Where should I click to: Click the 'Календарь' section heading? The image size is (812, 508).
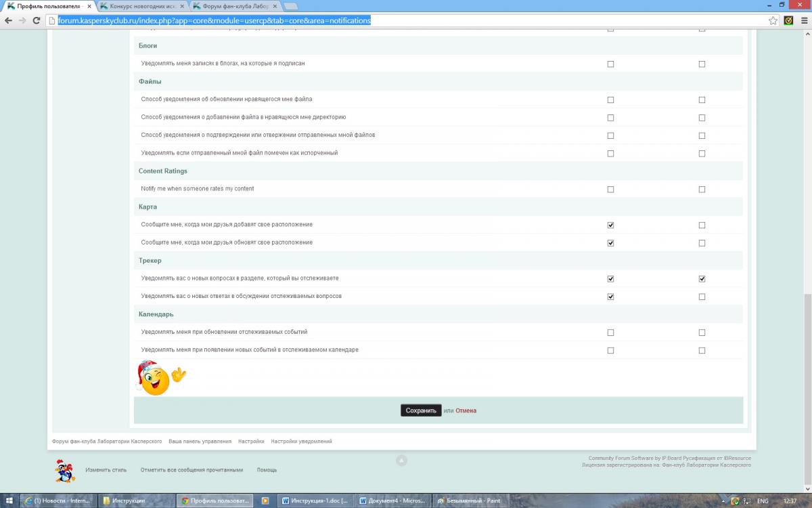[x=156, y=314]
